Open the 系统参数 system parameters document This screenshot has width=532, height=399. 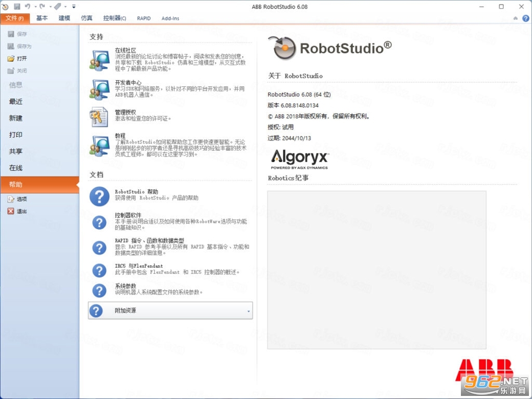point(125,286)
